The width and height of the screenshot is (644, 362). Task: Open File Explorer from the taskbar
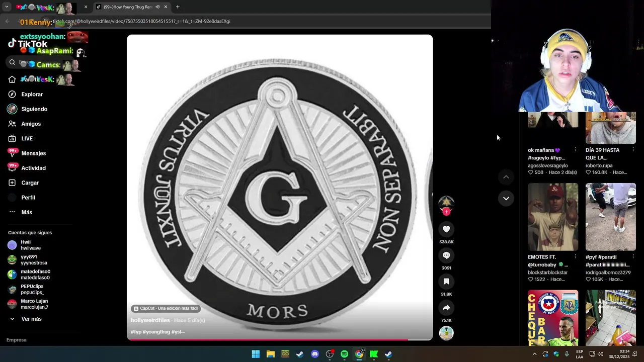point(271,354)
